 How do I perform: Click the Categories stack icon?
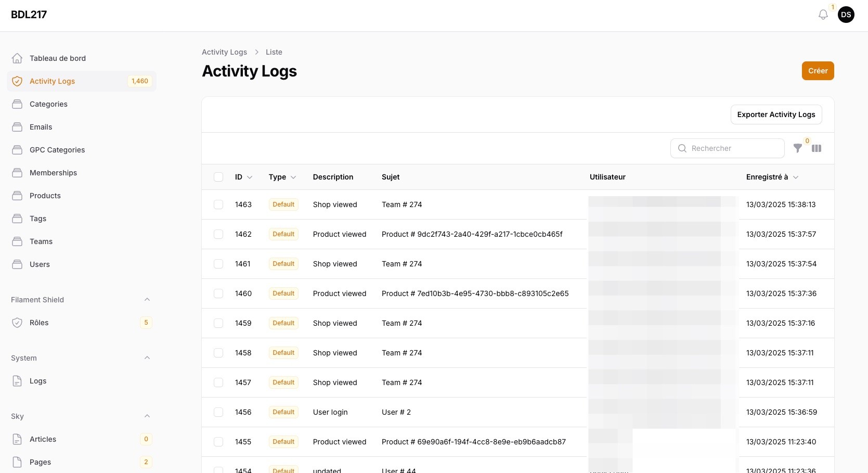17,104
